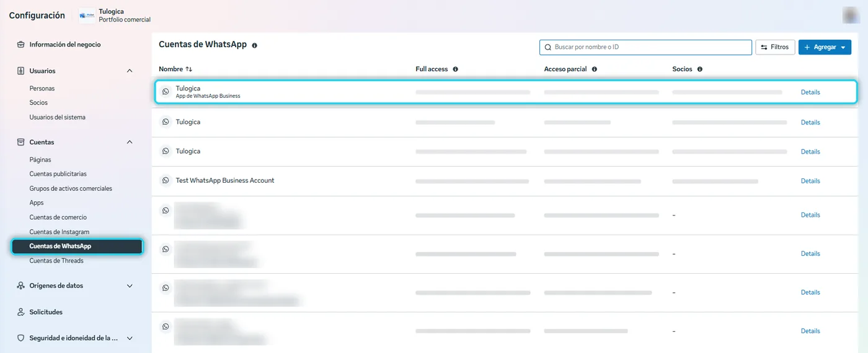Go to Páginas

(40, 160)
